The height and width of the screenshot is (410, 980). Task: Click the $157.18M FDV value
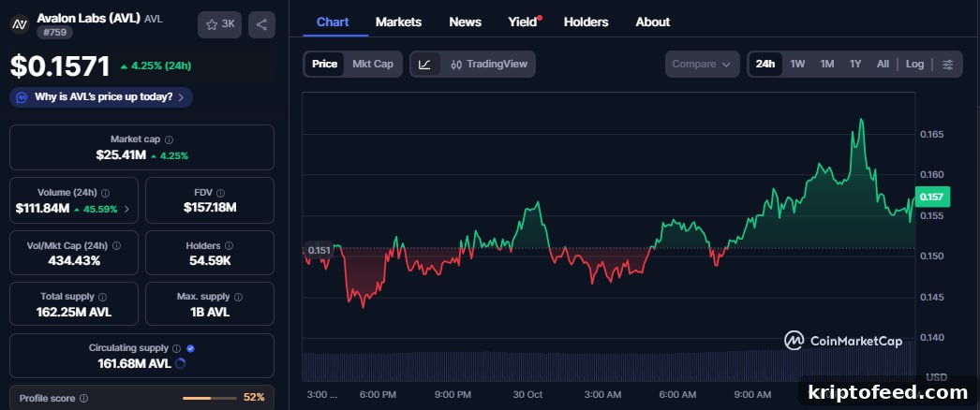point(210,208)
